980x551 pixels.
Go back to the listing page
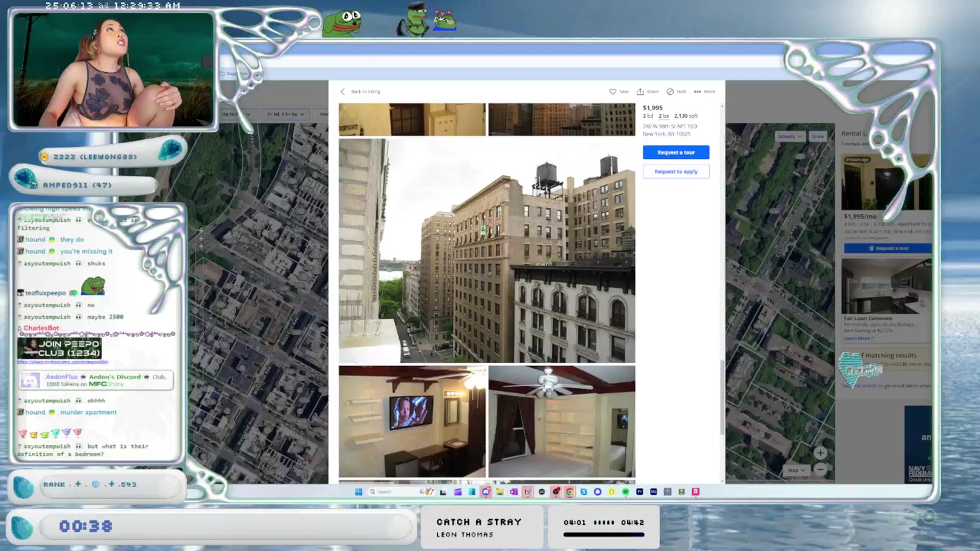(x=360, y=92)
